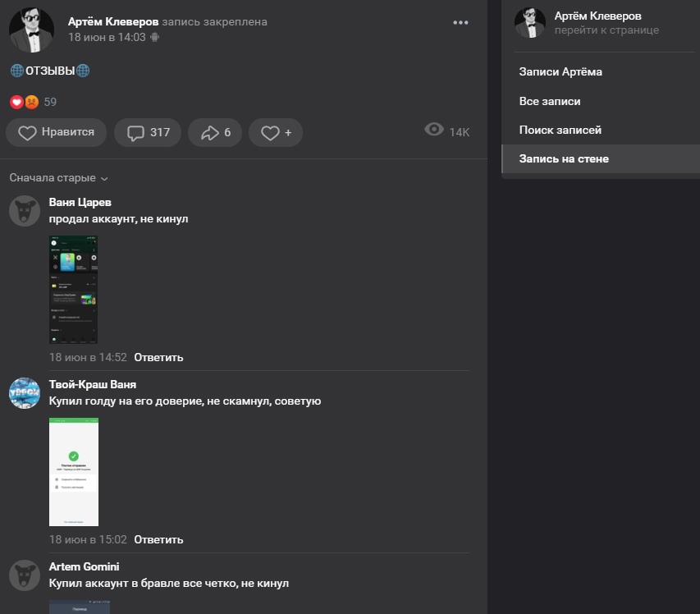The height and width of the screenshot is (614, 700).
Task: Open the dark screenshot in Ваня Царев's comment
Action: tap(74, 289)
